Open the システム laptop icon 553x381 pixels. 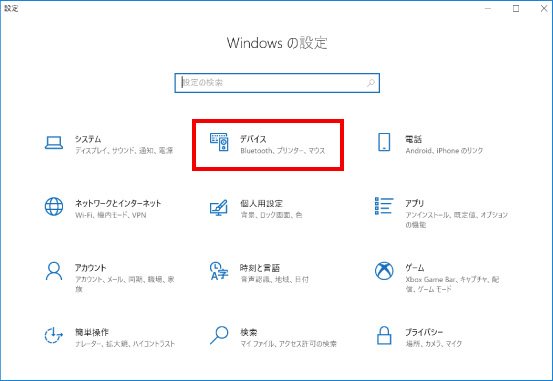(x=54, y=143)
